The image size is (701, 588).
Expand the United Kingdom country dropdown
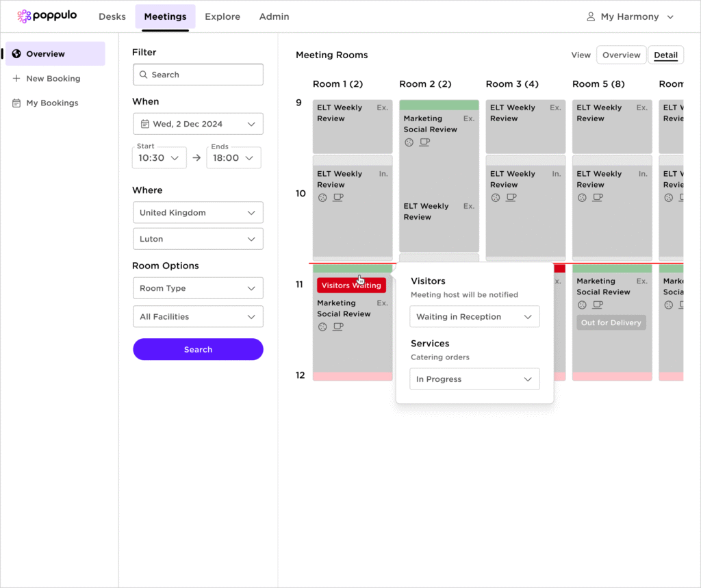[x=198, y=213]
